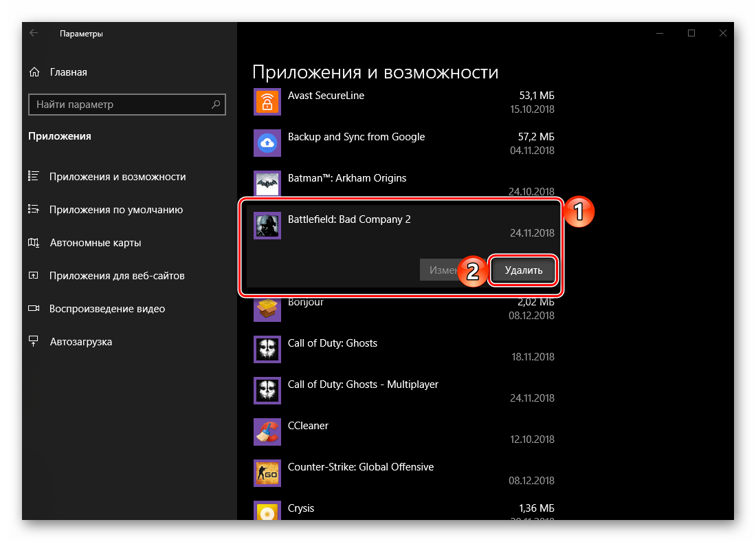Screen dimensions: 756x542
Task: Click the Counter-Strike Global Offensive icon
Action: click(265, 473)
